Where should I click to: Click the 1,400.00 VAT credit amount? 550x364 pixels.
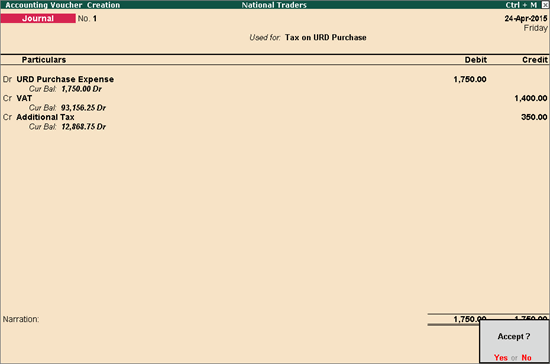coord(531,98)
